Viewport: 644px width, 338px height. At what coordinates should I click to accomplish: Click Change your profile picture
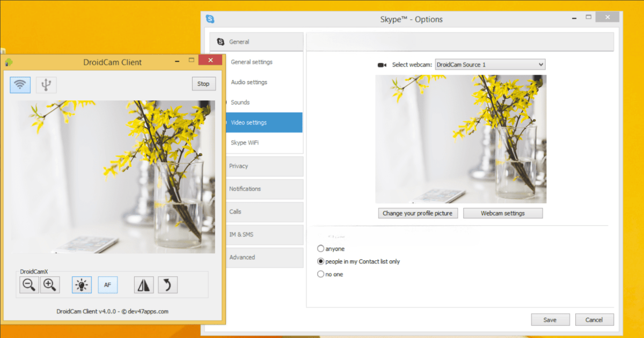(418, 213)
